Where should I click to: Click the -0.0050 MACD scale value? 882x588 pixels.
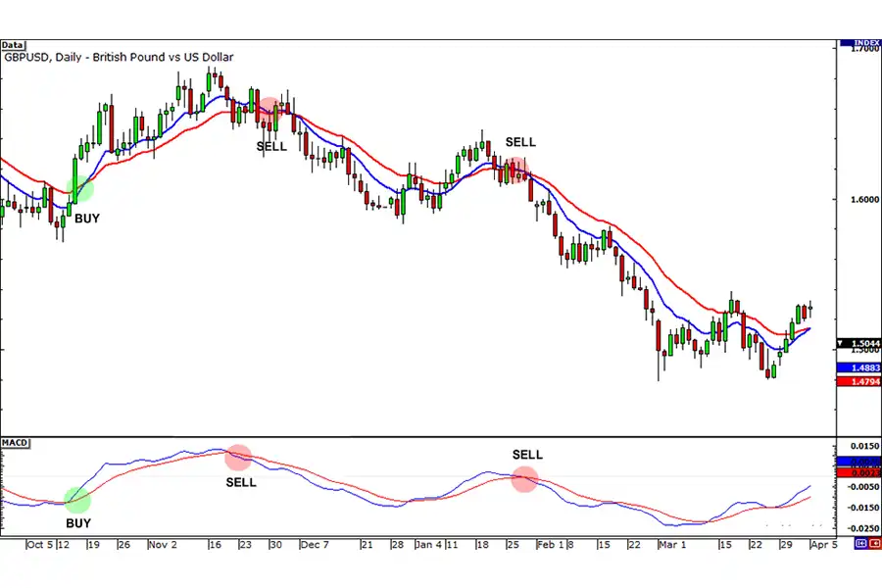863,487
